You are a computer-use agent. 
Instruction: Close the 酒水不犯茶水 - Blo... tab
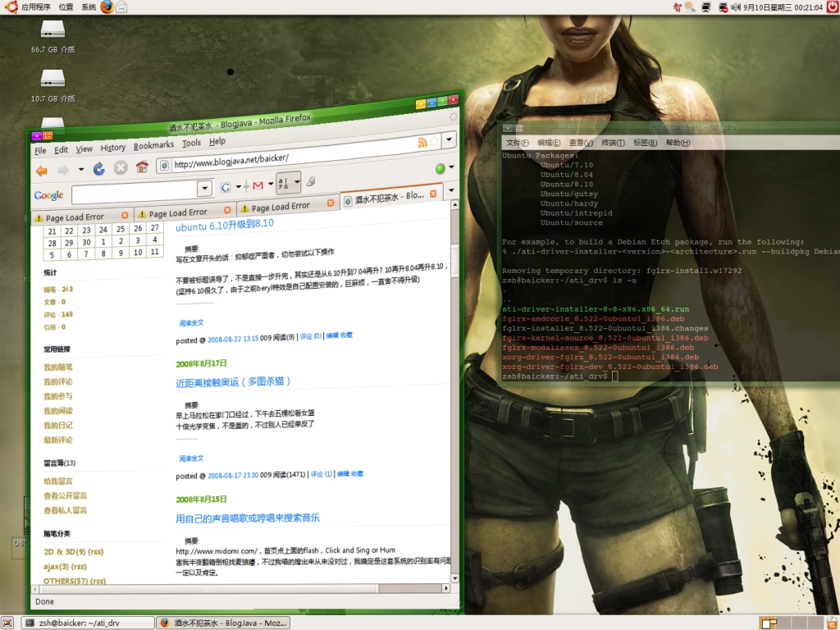(433, 194)
